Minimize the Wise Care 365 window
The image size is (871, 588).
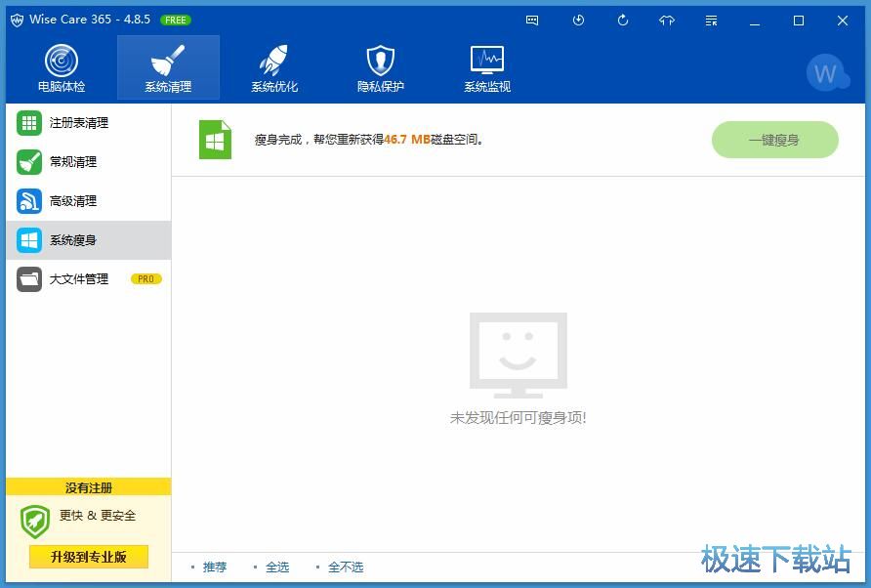(x=755, y=21)
